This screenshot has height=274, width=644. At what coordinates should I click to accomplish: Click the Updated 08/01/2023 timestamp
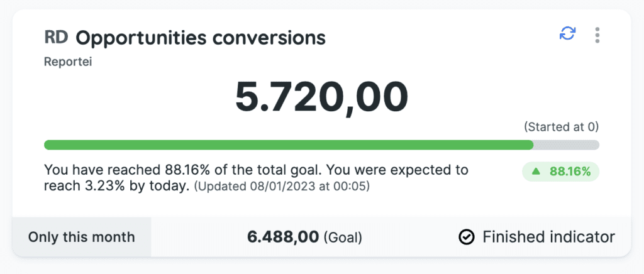(x=282, y=187)
